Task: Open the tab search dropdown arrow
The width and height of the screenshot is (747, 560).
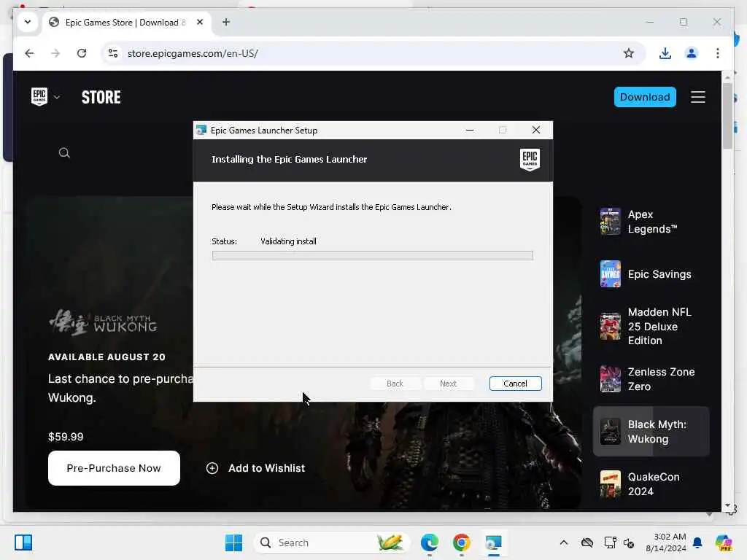Action: [28, 22]
